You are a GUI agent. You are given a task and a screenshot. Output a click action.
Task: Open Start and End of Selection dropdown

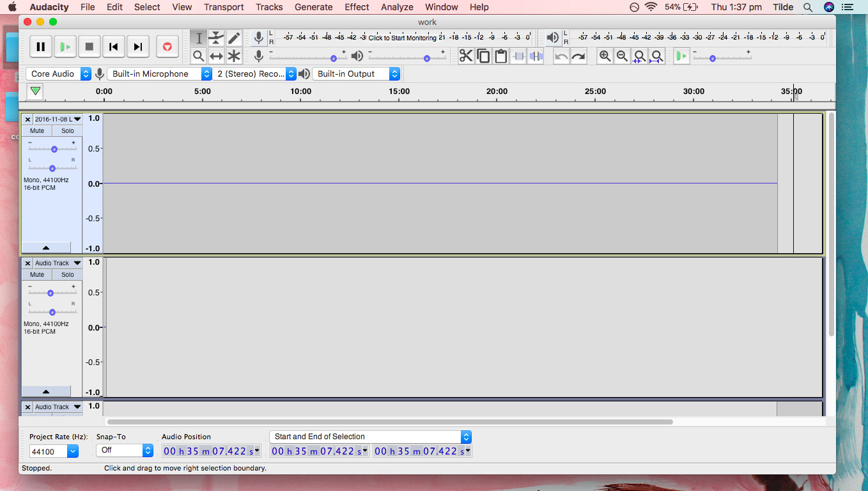click(x=371, y=437)
